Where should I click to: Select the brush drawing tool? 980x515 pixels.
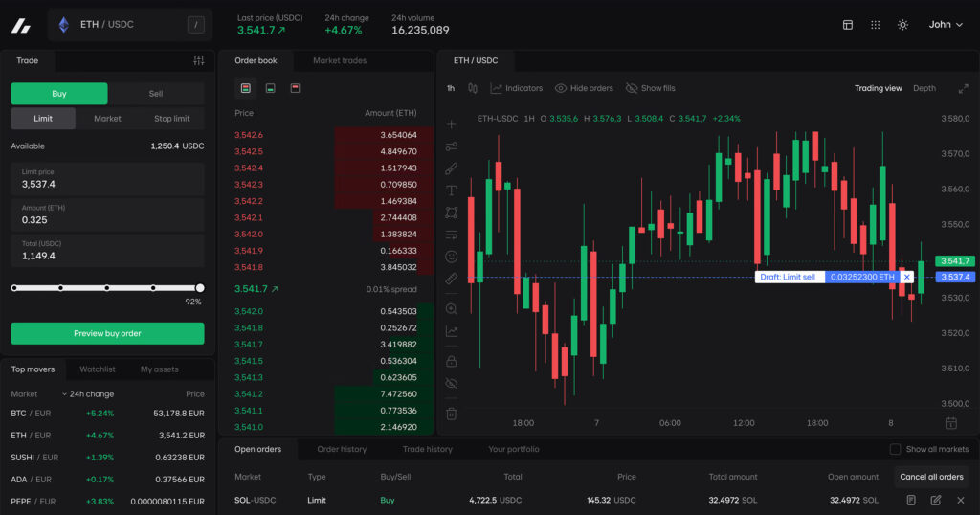(452, 168)
